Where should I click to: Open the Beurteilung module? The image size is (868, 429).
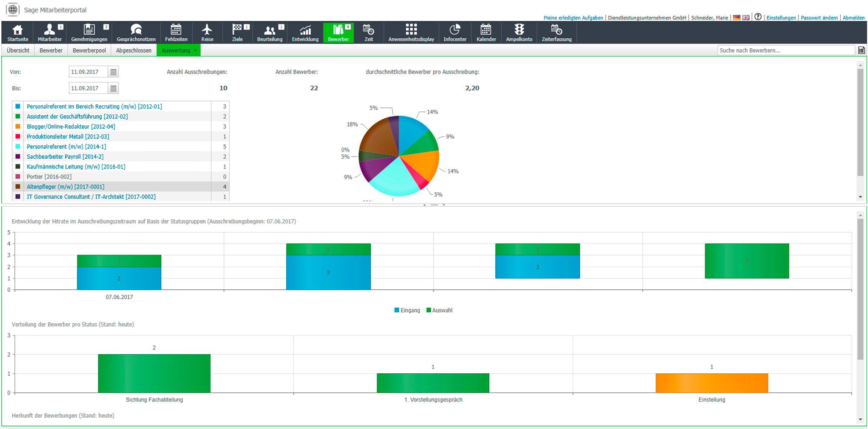click(x=270, y=33)
